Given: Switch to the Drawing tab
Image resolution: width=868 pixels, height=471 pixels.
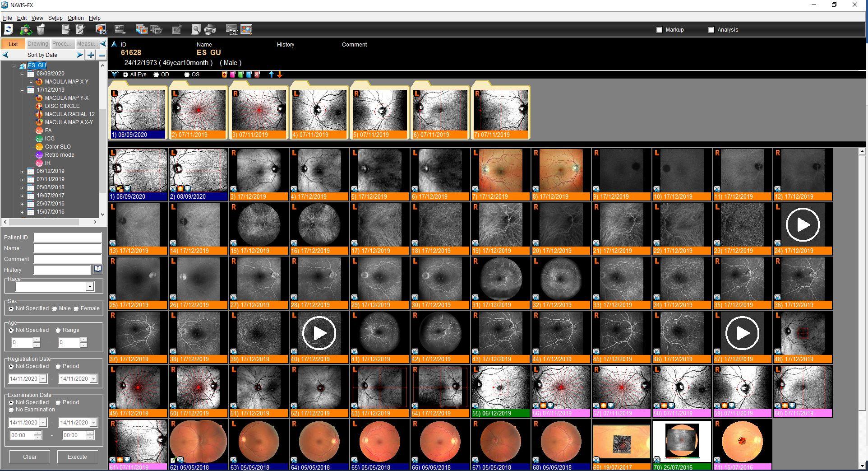Looking at the screenshot, I should point(37,44).
